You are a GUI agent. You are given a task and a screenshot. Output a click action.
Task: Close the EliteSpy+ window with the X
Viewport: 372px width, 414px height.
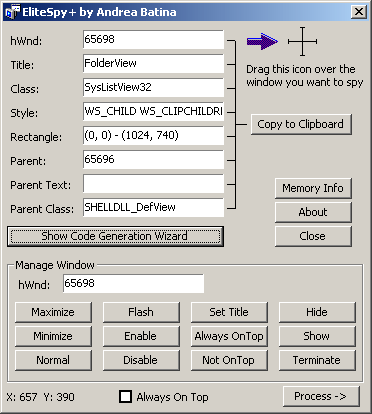pyautogui.click(x=359, y=12)
